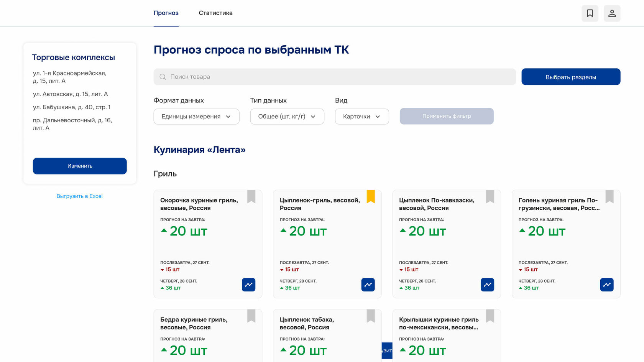Remove bookmark from Цыпленок-гриль, весовой card

point(371,196)
